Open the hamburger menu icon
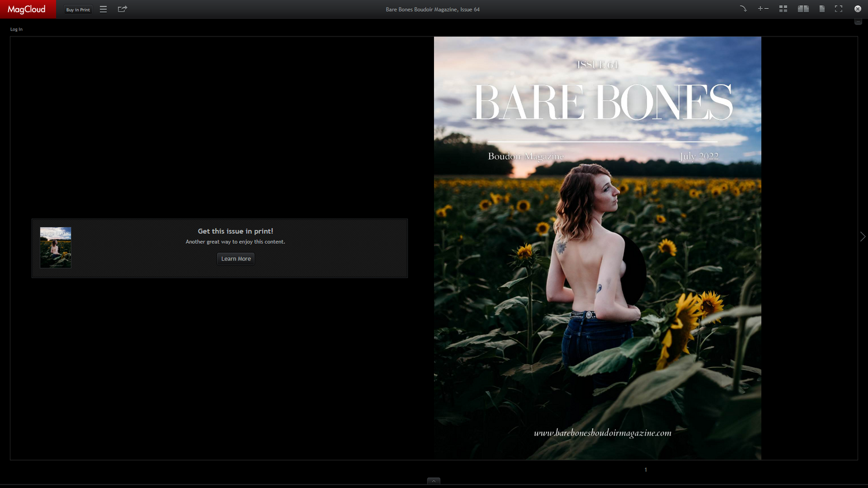This screenshot has width=868, height=488. 104,9
